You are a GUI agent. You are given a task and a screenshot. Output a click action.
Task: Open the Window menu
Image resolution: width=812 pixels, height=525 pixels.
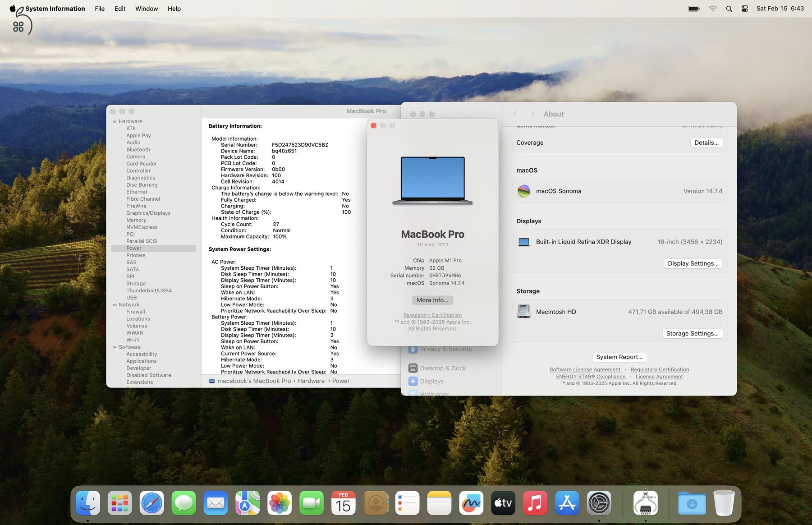[x=147, y=9]
